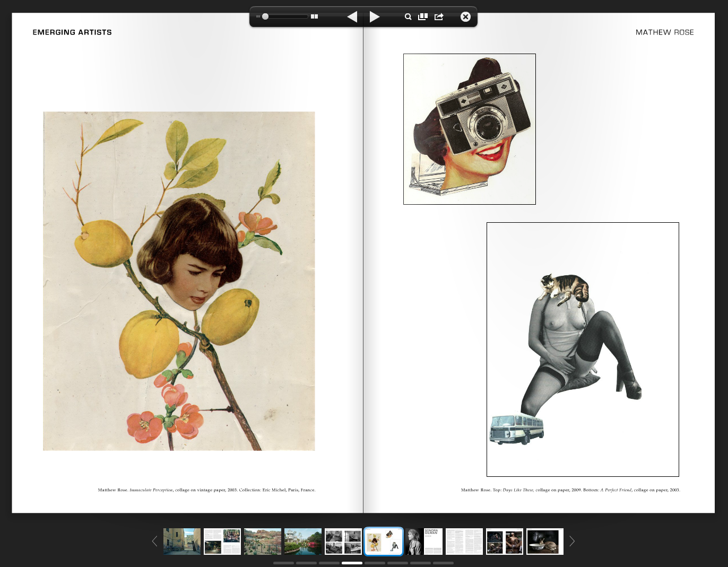Select the first courtyard photo thumbnail

click(182, 541)
